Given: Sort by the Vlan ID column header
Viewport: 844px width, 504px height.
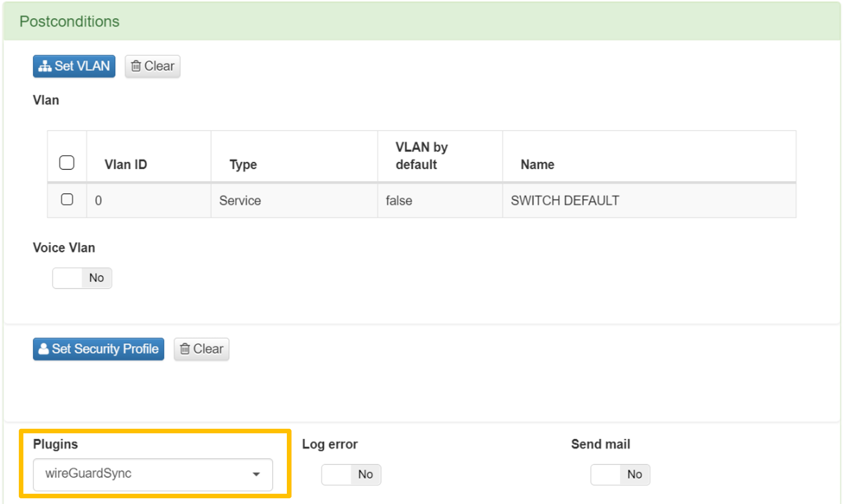Looking at the screenshot, I should [125, 165].
